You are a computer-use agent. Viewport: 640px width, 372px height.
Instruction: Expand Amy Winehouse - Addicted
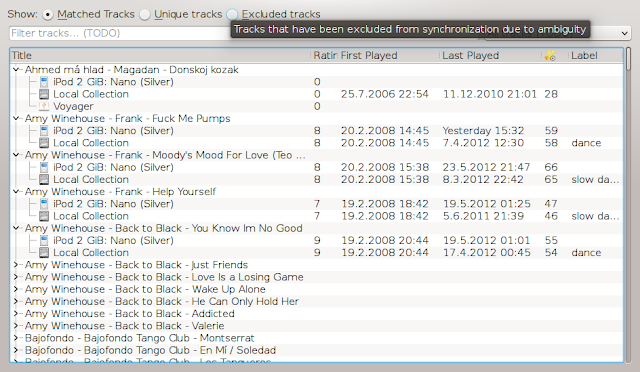click(x=16, y=314)
